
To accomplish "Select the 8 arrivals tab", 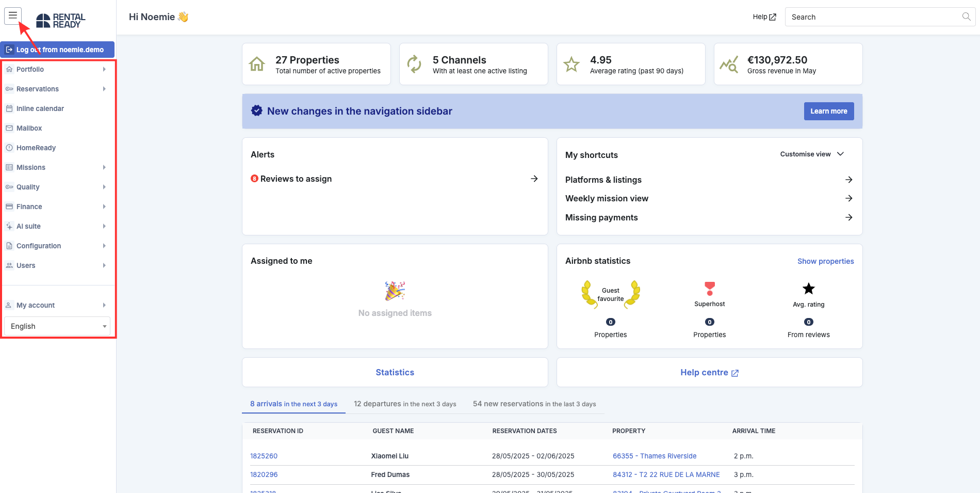I will pyautogui.click(x=293, y=404).
